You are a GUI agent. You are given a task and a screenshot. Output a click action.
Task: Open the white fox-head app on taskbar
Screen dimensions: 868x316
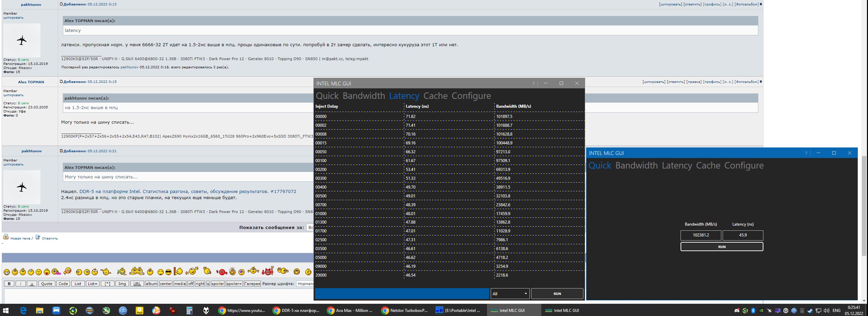pos(206,310)
